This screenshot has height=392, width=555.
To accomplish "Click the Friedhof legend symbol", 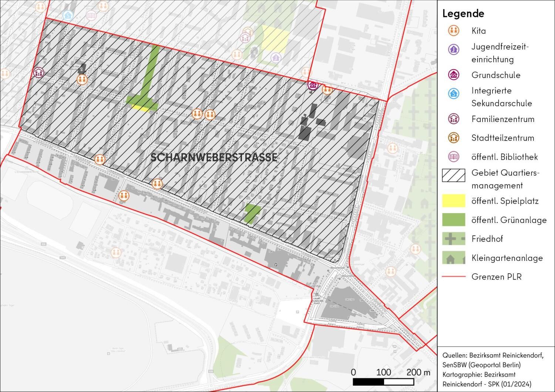I will tap(454, 239).
